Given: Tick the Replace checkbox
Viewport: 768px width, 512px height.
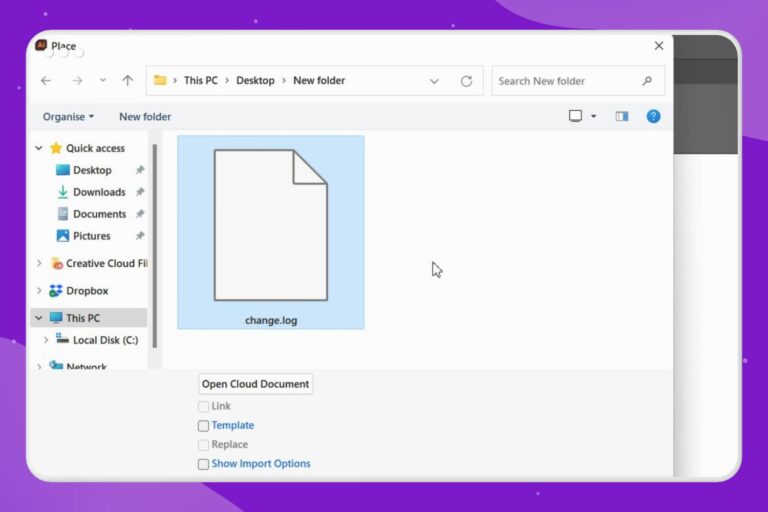Looking at the screenshot, I should tap(203, 444).
